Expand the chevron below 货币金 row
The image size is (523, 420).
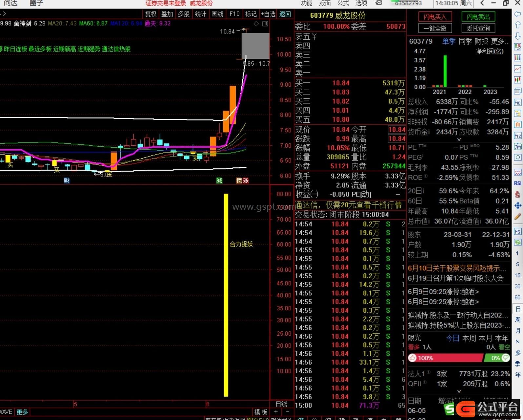point(459,139)
